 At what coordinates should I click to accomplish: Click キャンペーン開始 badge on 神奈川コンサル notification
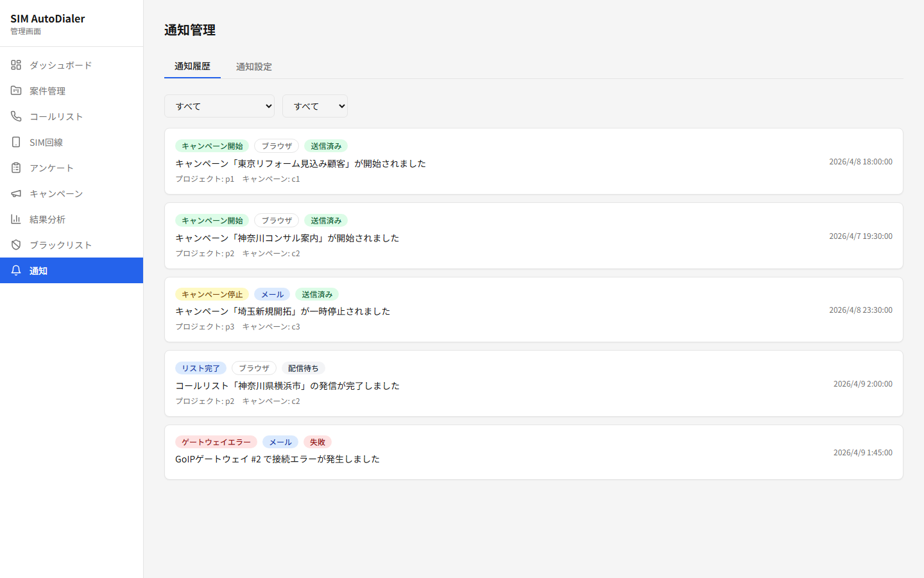[x=212, y=220]
